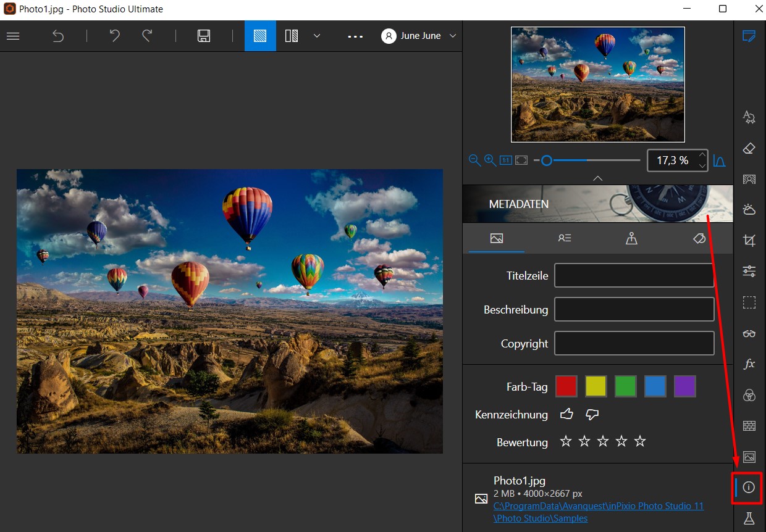Set zoom to 1:1 actual size

(505, 160)
